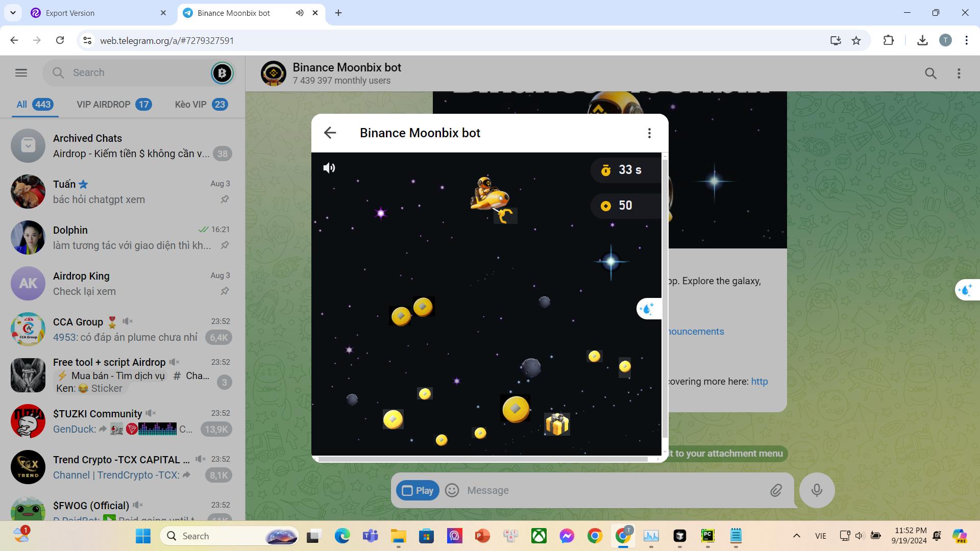This screenshot has height=551, width=980.
Task: Open Microsoft Edge from taskbar
Action: pyautogui.click(x=342, y=536)
